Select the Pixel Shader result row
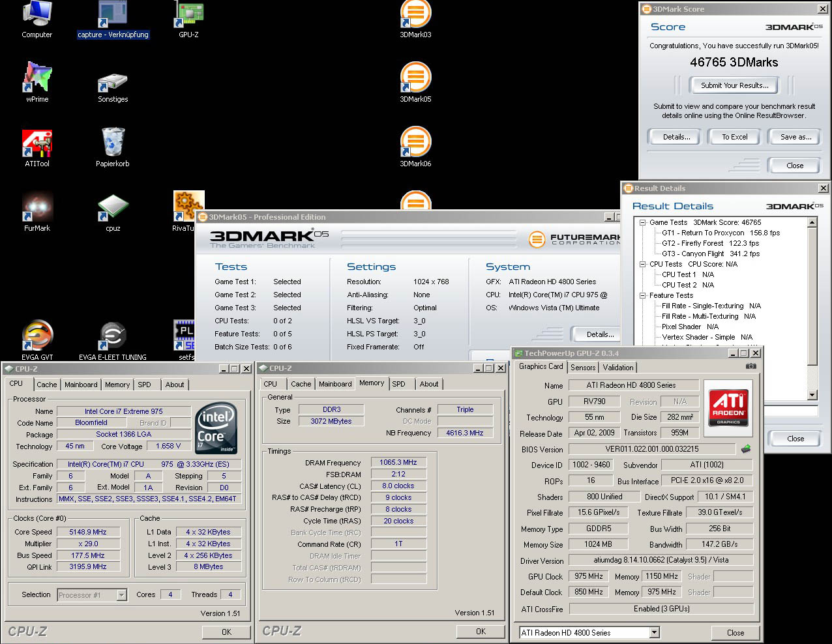Image resolution: width=832 pixels, height=644 pixels. pos(690,327)
